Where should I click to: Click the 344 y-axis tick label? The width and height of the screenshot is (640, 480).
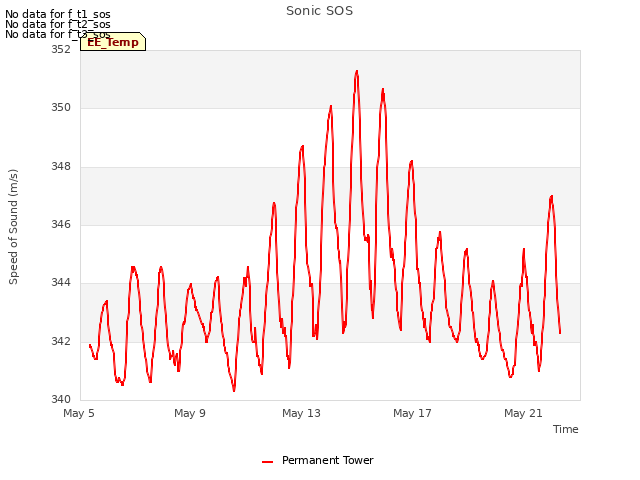coord(61,282)
